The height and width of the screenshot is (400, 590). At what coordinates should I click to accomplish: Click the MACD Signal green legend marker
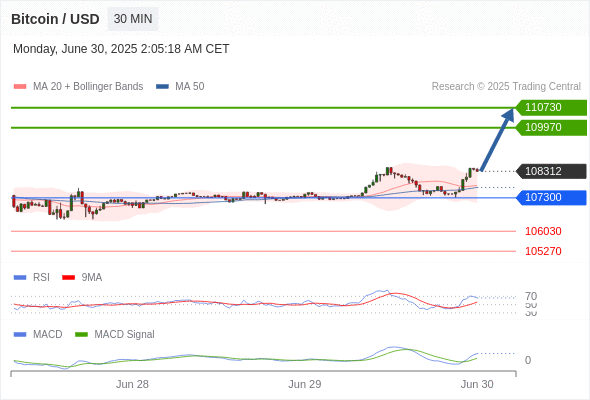(x=81, y=335)
